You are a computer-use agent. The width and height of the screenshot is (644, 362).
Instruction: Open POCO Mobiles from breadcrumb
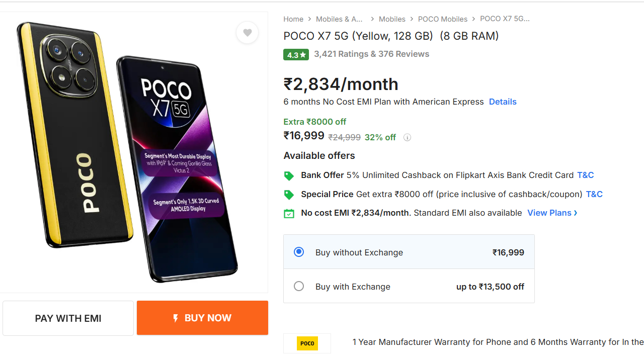pos(442,19)
